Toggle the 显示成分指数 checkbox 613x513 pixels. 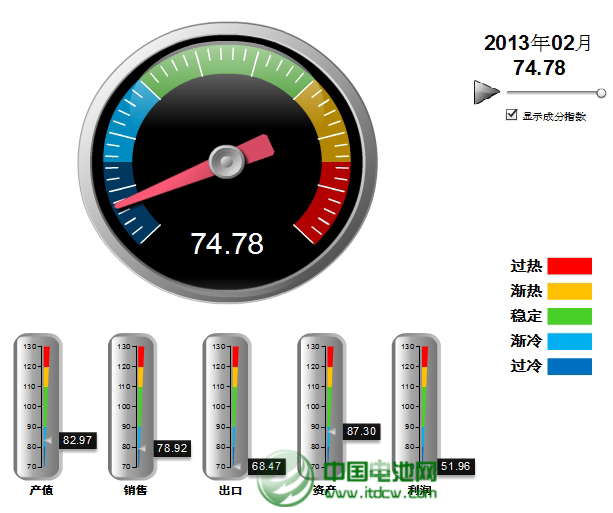pos(513,115)
